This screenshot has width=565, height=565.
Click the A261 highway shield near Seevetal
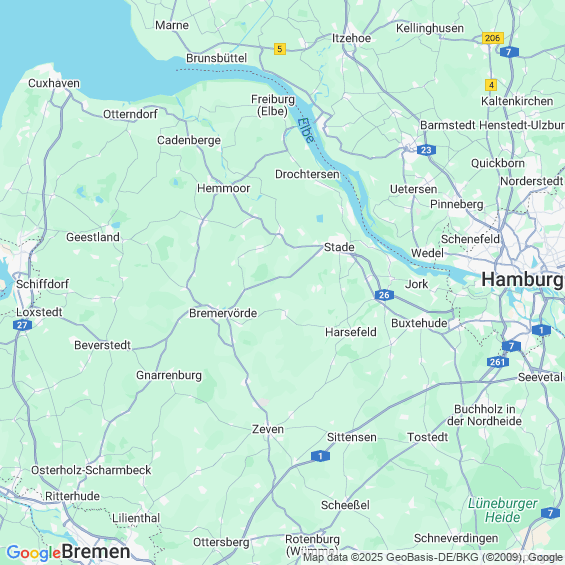pyautogui.click(x=498, y=362)
